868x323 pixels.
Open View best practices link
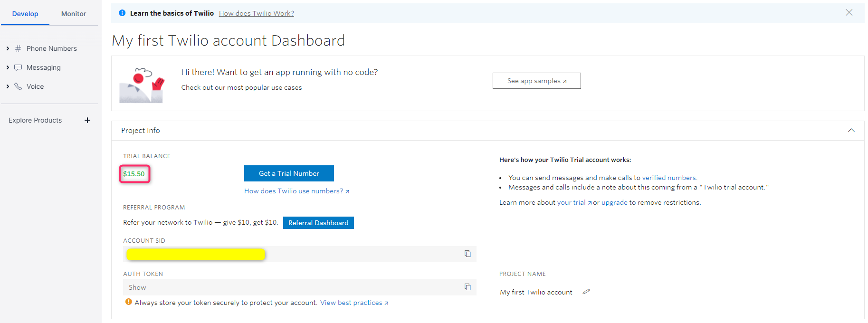point(354,303)
